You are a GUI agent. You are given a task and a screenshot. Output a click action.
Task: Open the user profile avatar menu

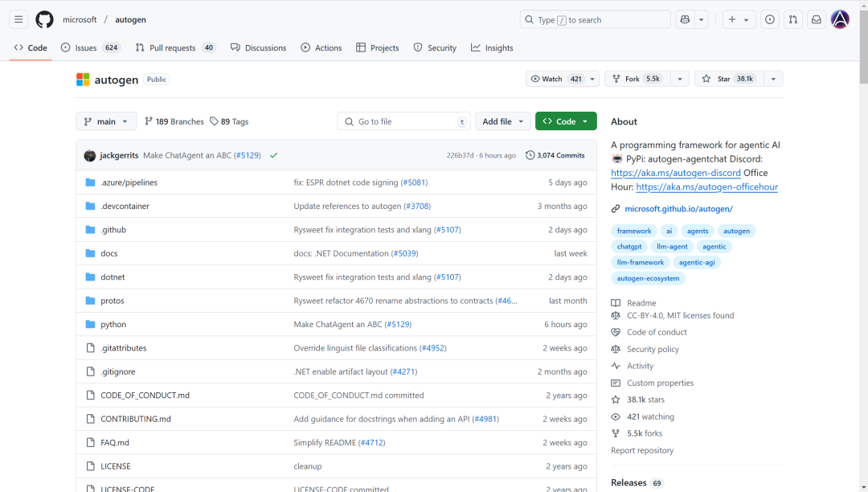click(840, 19)
